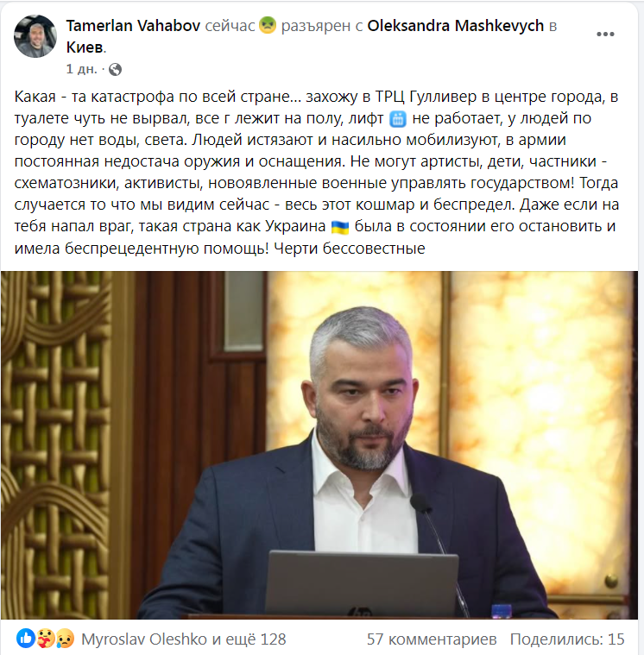Click the elevator emoji in the post

pos(397,119)
